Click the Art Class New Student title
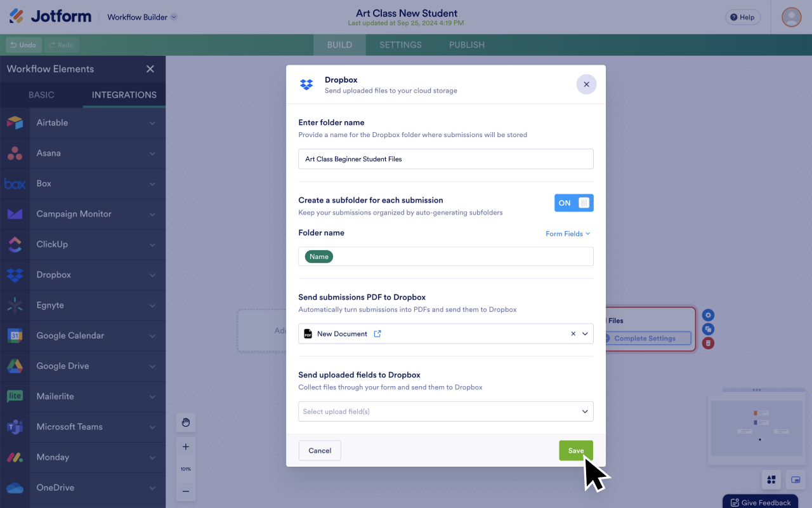Viewport: 812px width, 508px height. 407,13
